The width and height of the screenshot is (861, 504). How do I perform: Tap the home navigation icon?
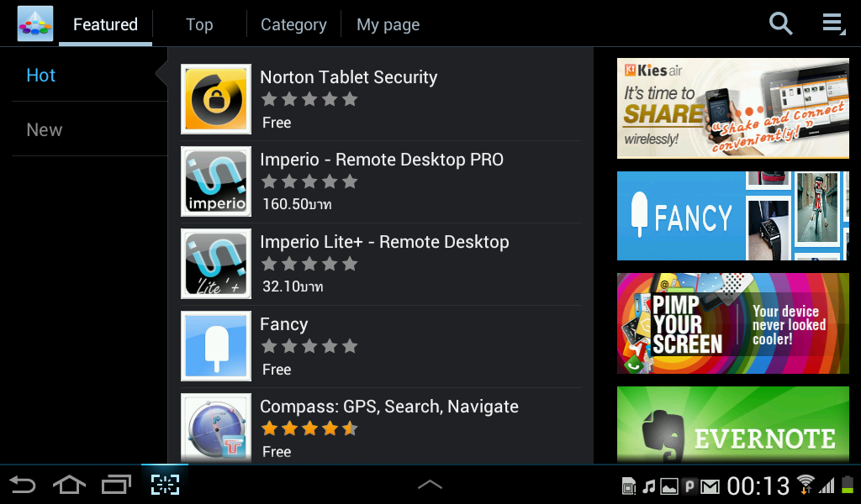[x=69, y=485]
